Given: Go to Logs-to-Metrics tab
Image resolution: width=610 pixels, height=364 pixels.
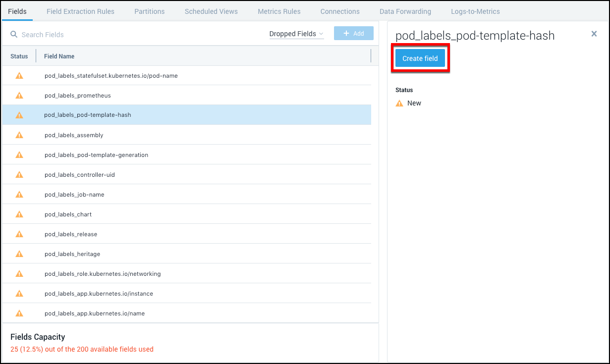Looking at the screenshot, I should click(x=475, y=11).
